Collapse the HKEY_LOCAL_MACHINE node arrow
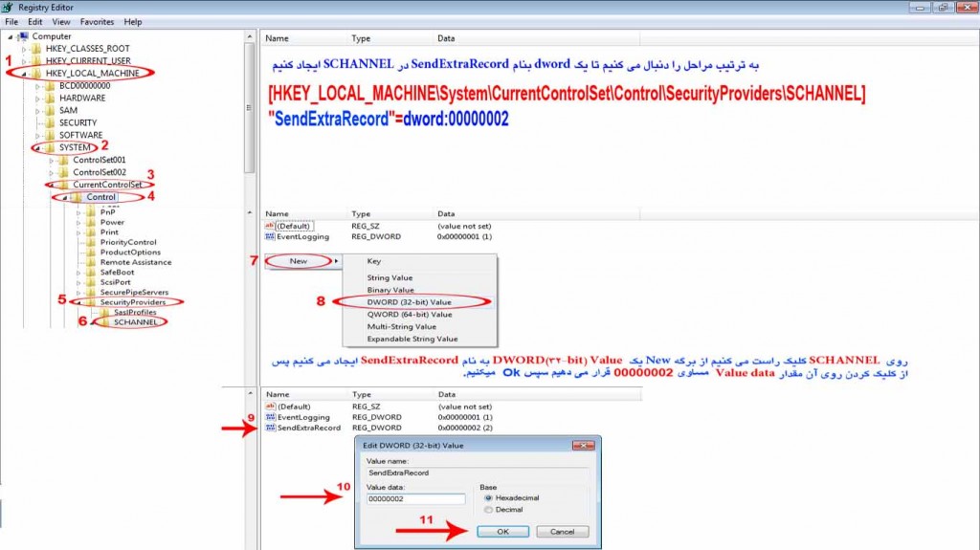Image resolution: width=980 pixels, height=550 pixels. [24, 74]
